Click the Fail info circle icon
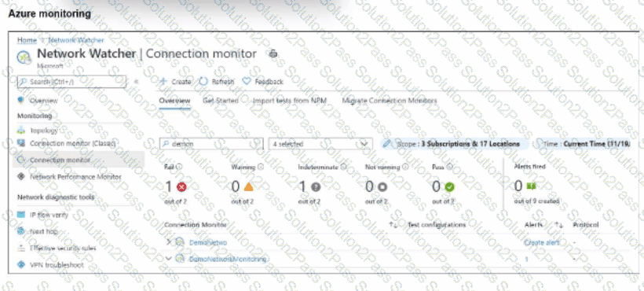Screen dimensions: 644x291 (x=179, y=167)
